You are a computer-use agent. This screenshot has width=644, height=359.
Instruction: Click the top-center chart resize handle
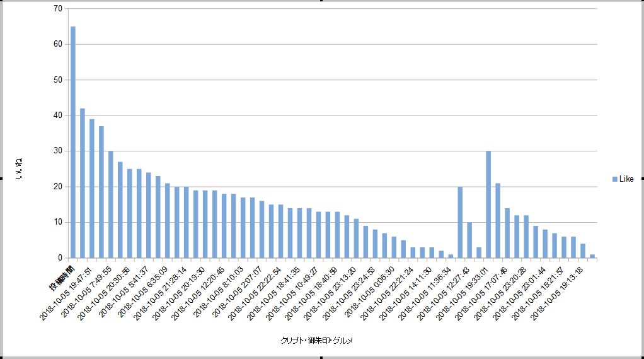tap(321, 1)
